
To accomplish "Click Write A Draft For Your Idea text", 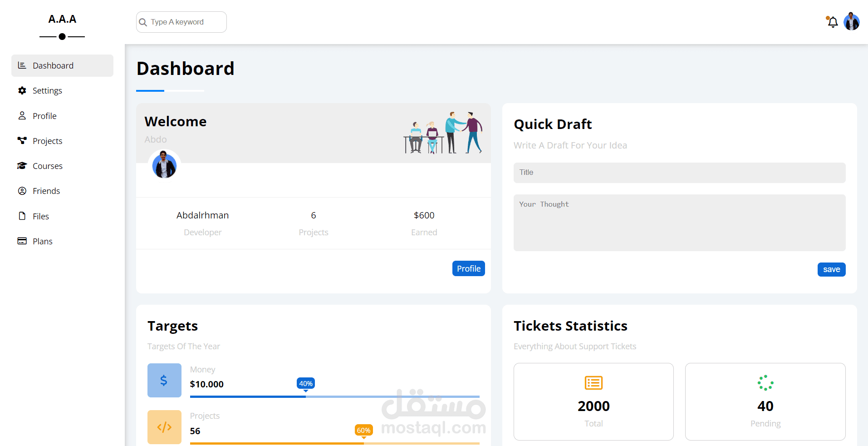I will [570, 145].
